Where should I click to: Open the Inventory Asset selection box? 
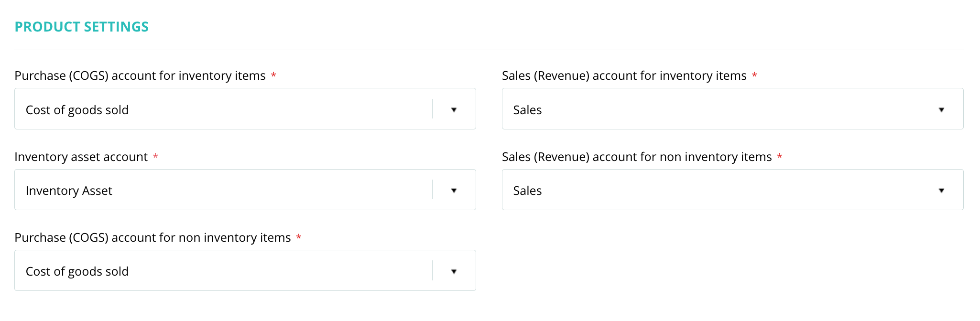click(245, 190)
